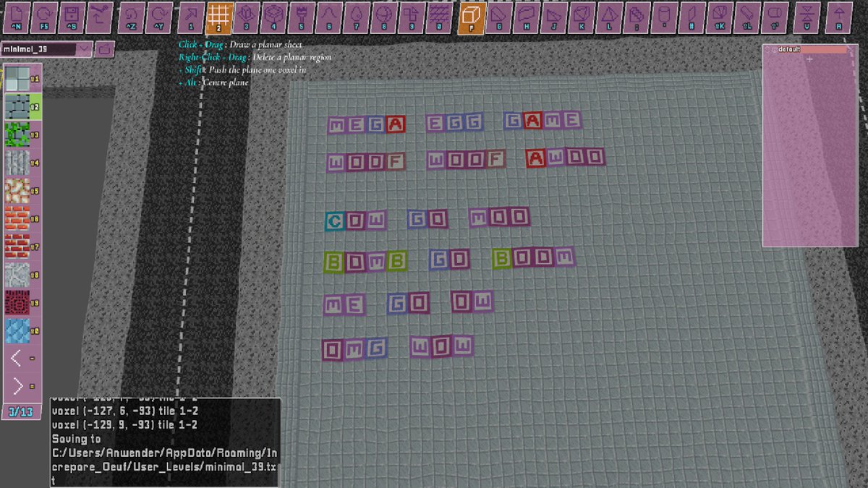Select highlighted tile swatch 2
This screenshot has height=488, width=868.
(17, 107)
